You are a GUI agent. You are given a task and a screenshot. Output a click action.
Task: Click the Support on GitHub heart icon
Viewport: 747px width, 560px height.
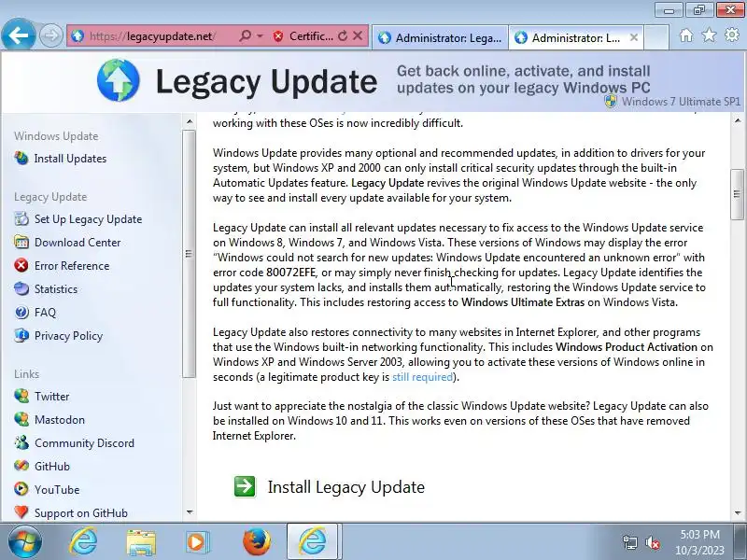pyautogui.click(x=21, y=512)
